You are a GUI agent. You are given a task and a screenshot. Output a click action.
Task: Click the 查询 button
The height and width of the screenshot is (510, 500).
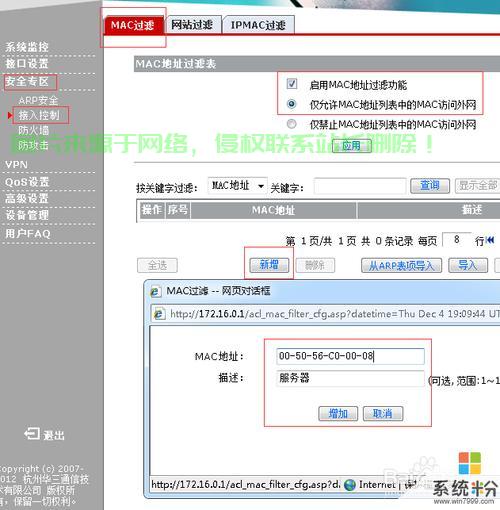click(430, 186)
